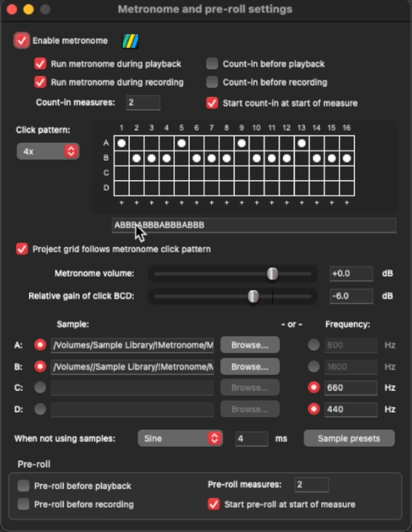Open the 4x click pattern dropdown

tap(48, 151)
